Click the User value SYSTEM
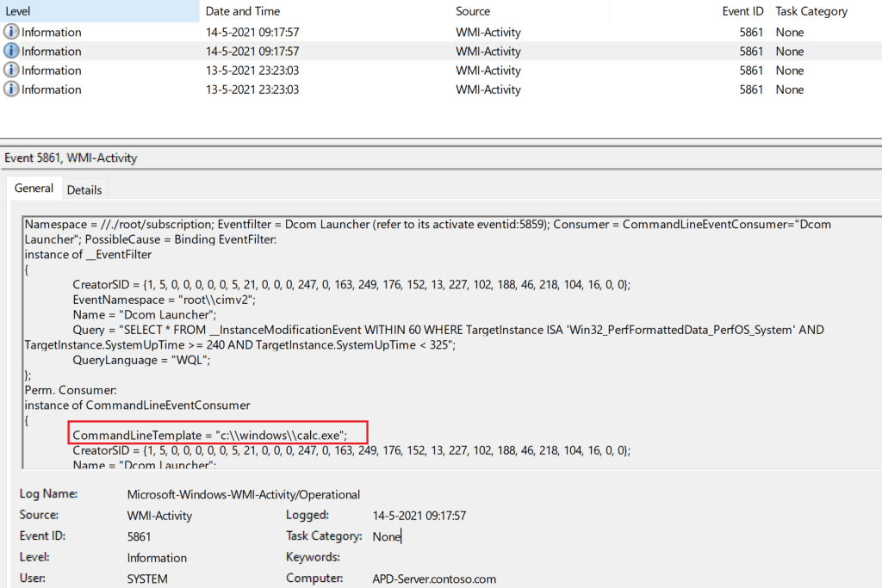 pos(147,579)
